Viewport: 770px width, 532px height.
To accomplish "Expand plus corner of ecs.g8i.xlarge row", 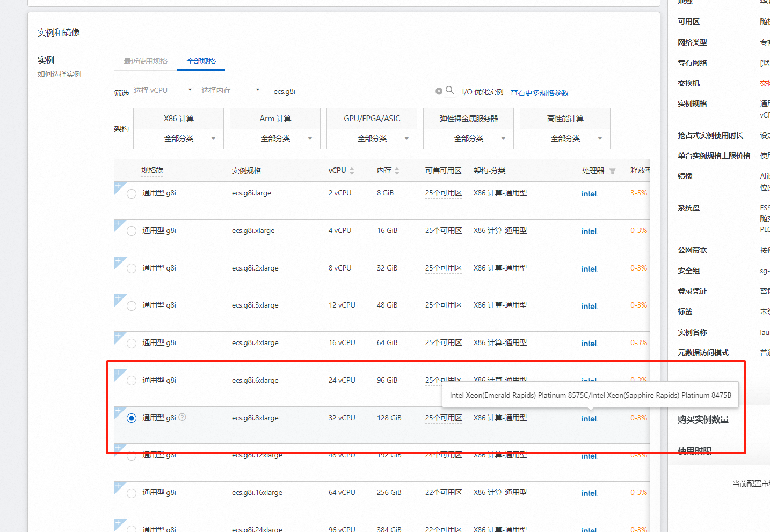I will [118, 223].
